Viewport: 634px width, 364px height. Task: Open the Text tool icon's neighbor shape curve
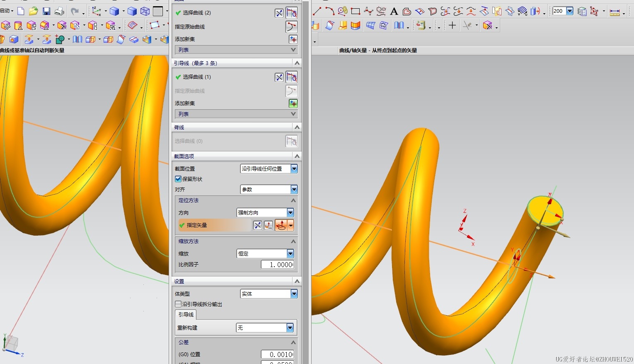coord(407,11)
